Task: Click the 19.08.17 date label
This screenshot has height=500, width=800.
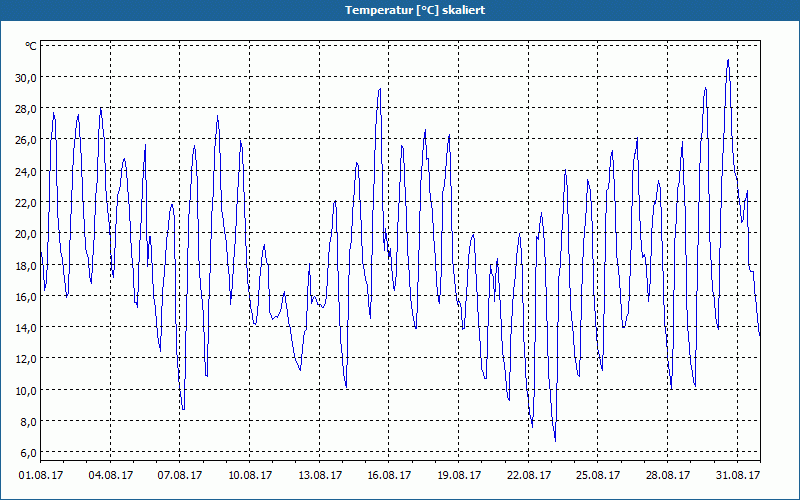Action: 459,475
